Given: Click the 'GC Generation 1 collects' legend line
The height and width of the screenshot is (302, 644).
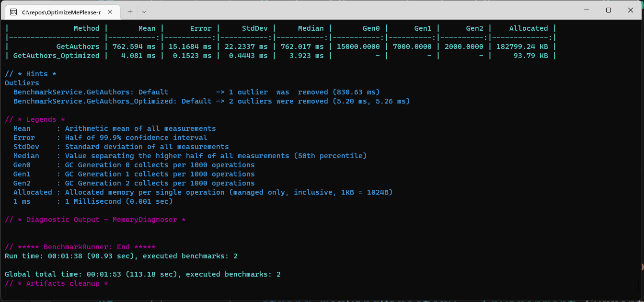Looking at the screenshot, I should click(x=134, y=174).
